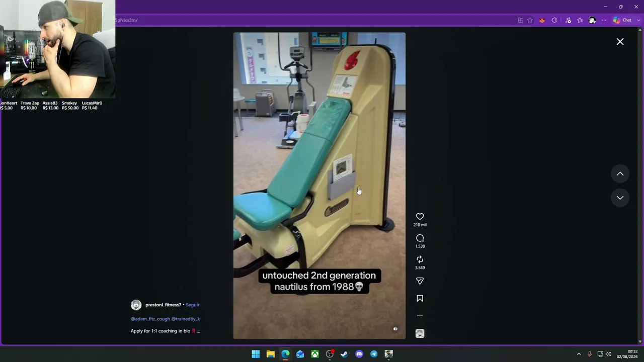644x362 pixels.
Task: Open volume control in the system tray
Action: pos(608,354)
